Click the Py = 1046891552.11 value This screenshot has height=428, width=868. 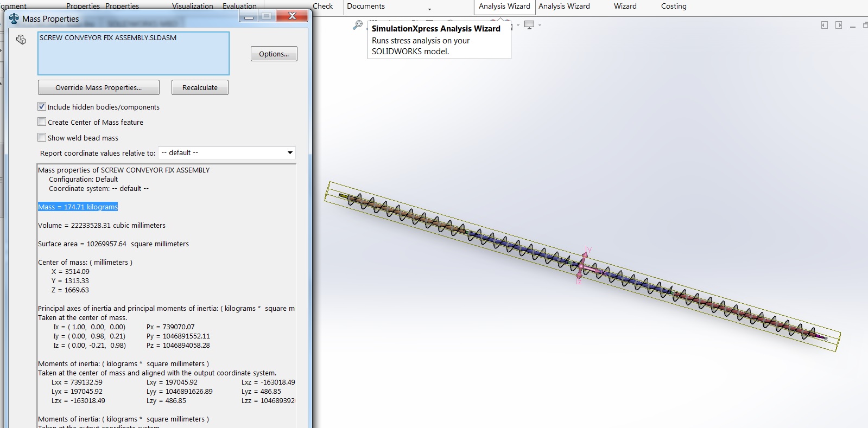[x=178, y=336]
